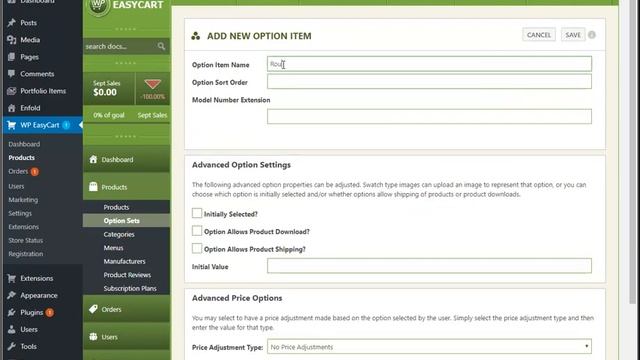Viewport: 640px width, 360px height.
Task: Open Extensions in WP EasyCart submenu
Action: coord(24,227)
